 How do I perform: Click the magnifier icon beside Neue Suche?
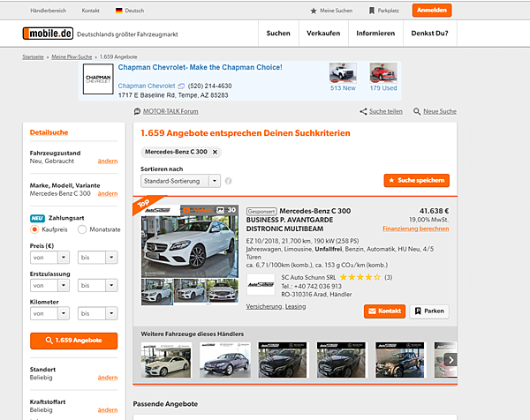[x=417, y=111]
